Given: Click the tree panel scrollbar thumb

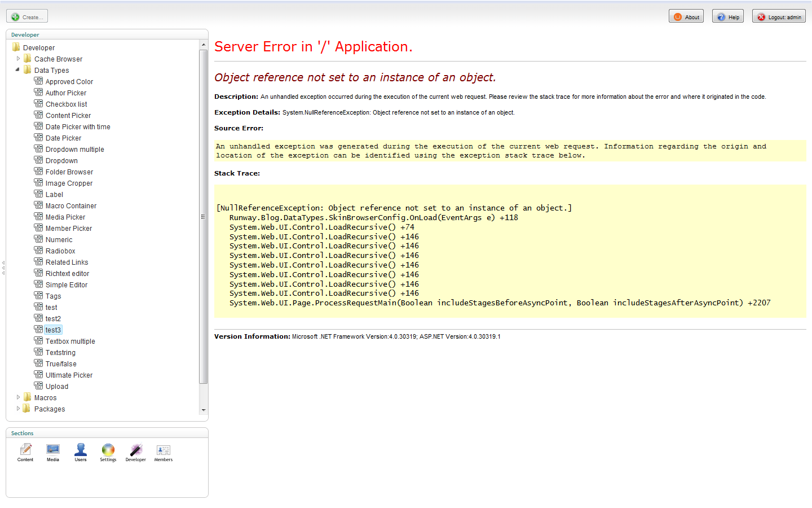Looking at the screenshot, I should [204, 217].
